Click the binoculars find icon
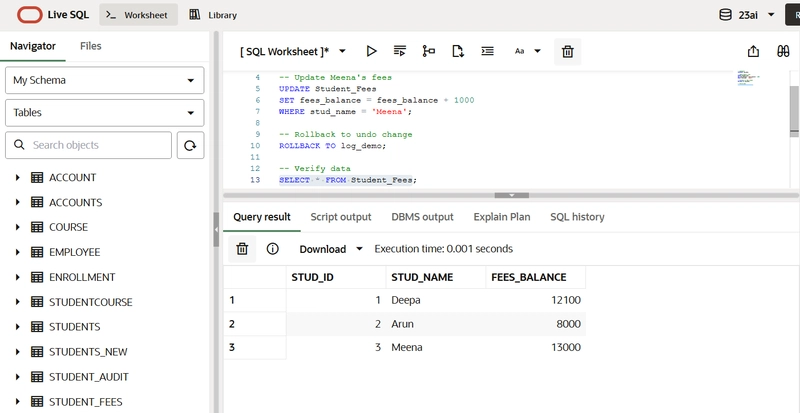The height and width of the screenshot is (413, 800). click(x=783, y=51)
